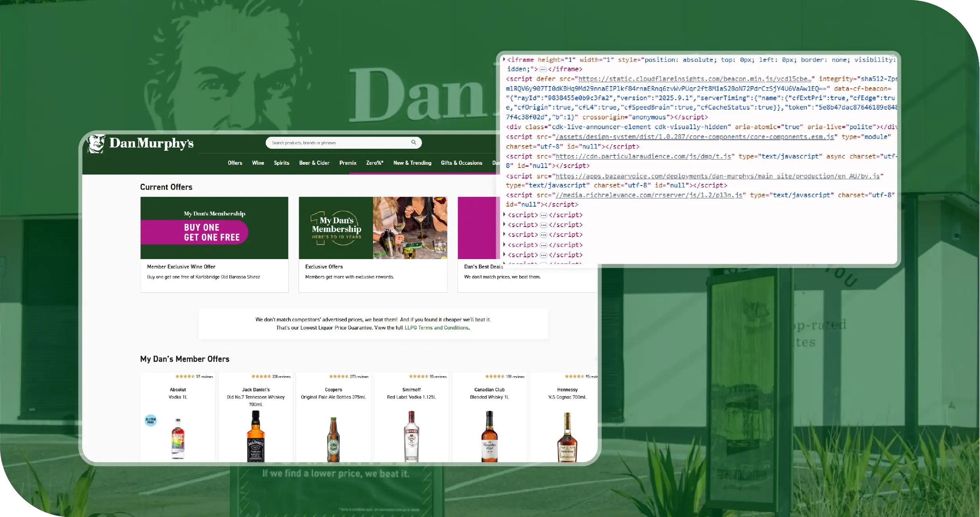Click the Gluten Free badge on Absolut
This screenshot has height=517, width=980.
(x=151, y=421)
